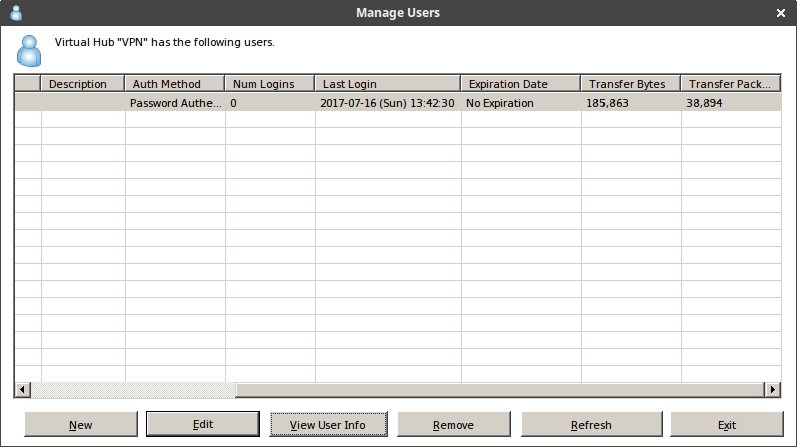
Task: Close the Manage Users window
Action: [781, 13]
